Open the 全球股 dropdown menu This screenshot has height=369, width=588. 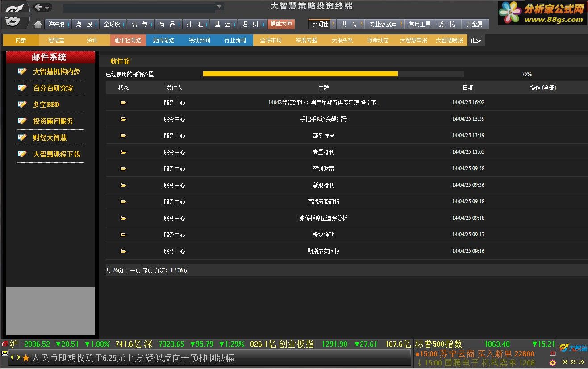coord(113,24)
